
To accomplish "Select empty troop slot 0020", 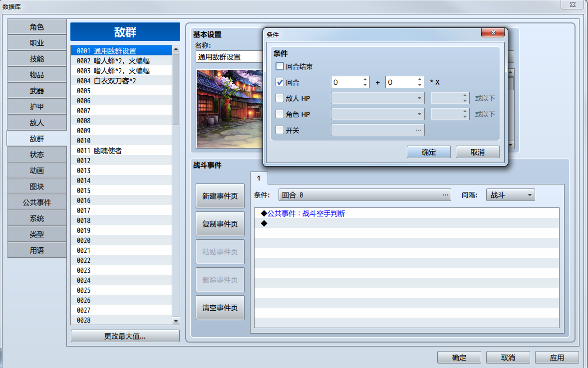I will (121, 240).
